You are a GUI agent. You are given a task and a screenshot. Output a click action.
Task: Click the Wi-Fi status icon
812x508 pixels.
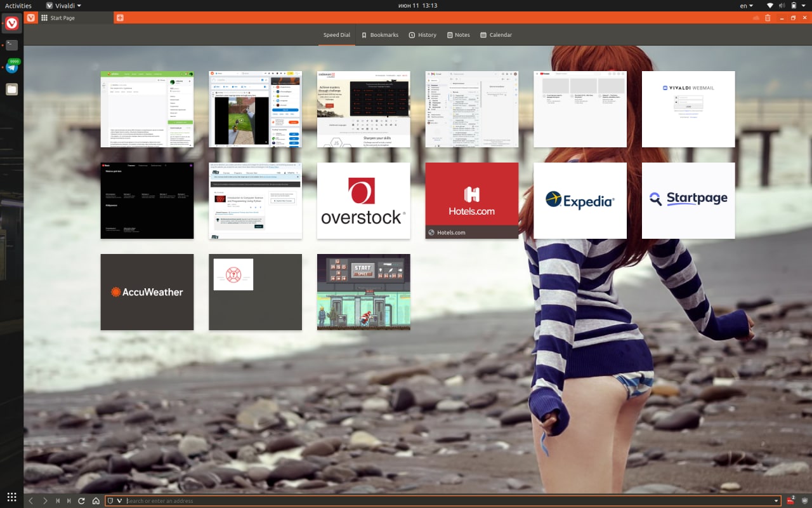pyautogui.click(x=770, y=6)
